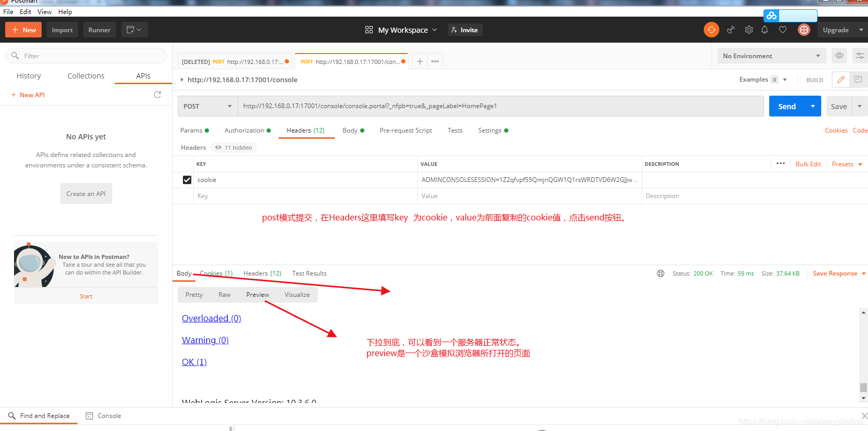Expand the request name disclosure triangle
The width and height of the screenshot is (868, 431).
click(182, 80)
